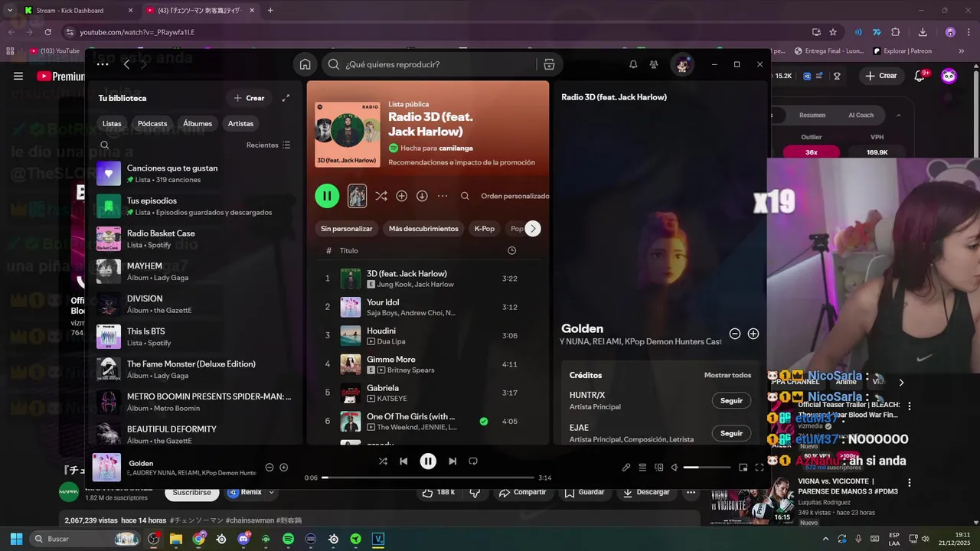Download the Radio 3D playlist
This screenshot has width=980, height=551.
coord(422,196)
